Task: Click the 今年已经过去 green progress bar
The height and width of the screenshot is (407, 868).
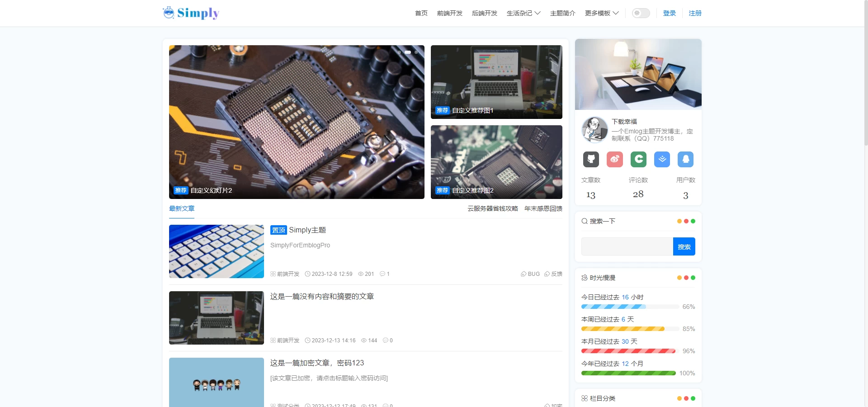Action: (x=628, y=373)
